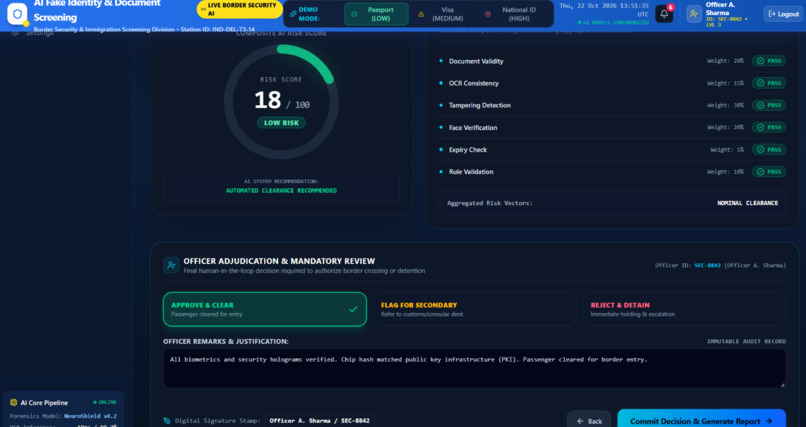Click the risk score value 18
The image size is (806, 427).
[x=268, y=100]
